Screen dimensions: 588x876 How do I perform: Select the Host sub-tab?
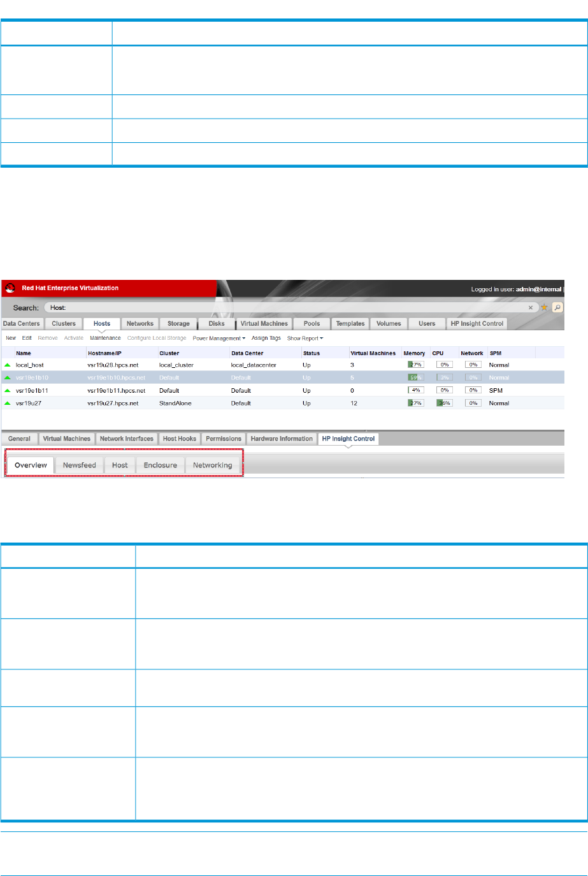click(x=120, y=465)
